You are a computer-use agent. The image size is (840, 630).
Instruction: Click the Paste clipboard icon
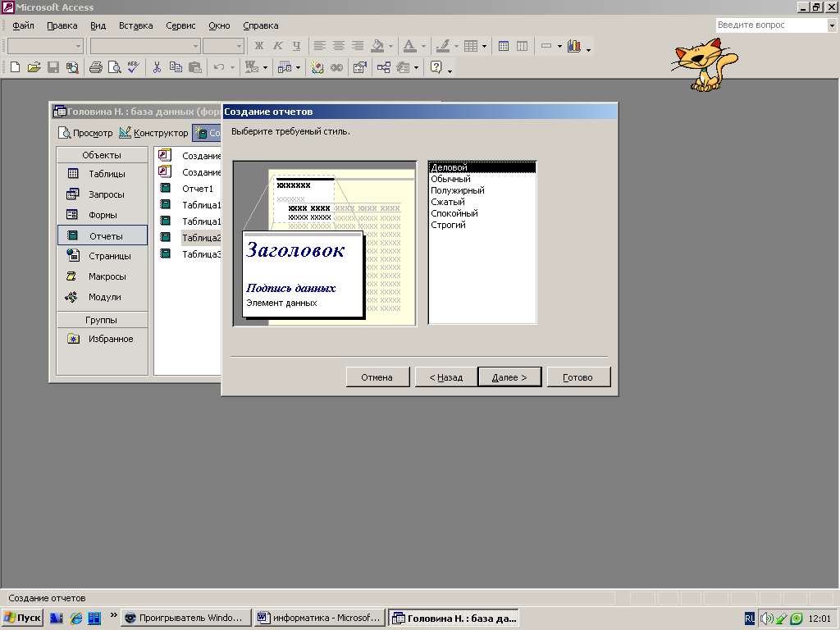[194, 67]
